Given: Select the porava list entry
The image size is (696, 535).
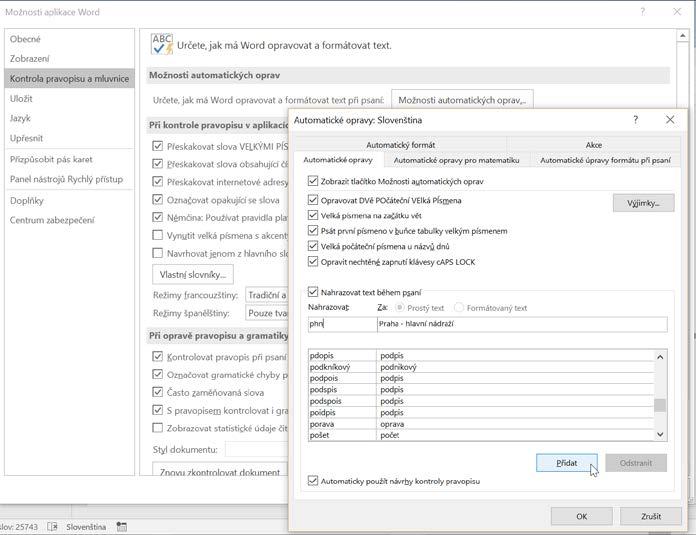Looking at the screenshot, I should tap(481, 424).
